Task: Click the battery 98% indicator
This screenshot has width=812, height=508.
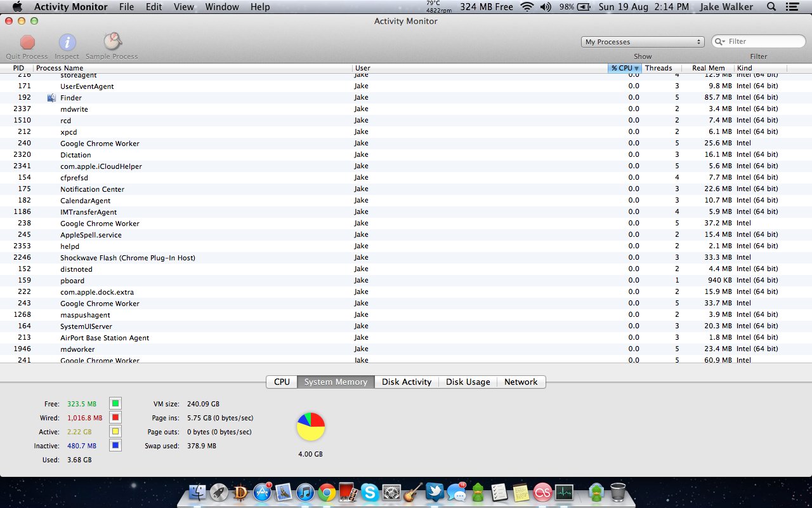Action: [x=576, y=7]
